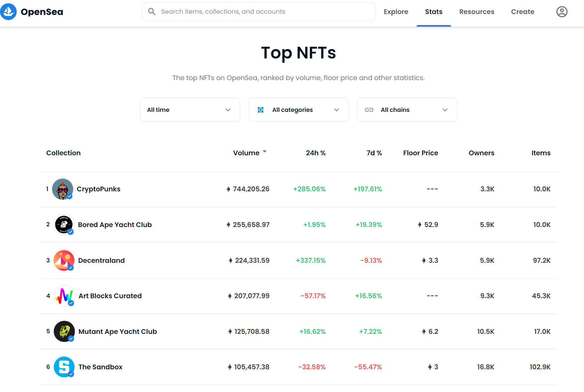Click Bored Ape 7d change +19.39%
584x392 pixels.
tap(369, 225)
